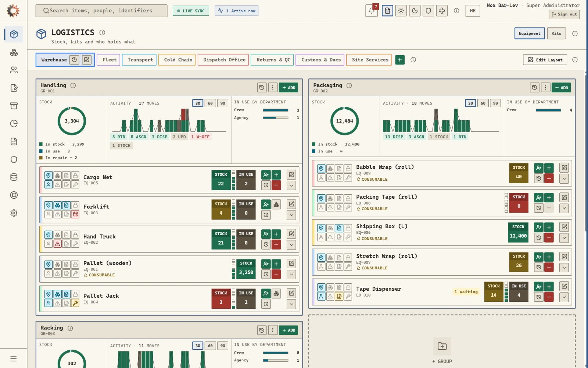Switch to the dark theme moon icon
This screenshot has width=588, height=368.
tap(415, 11)
